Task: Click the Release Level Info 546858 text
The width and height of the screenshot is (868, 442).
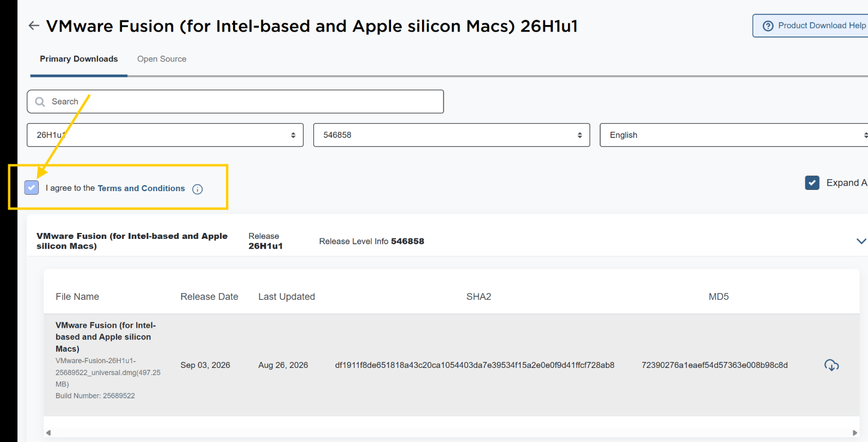Action: pos(372,241)
